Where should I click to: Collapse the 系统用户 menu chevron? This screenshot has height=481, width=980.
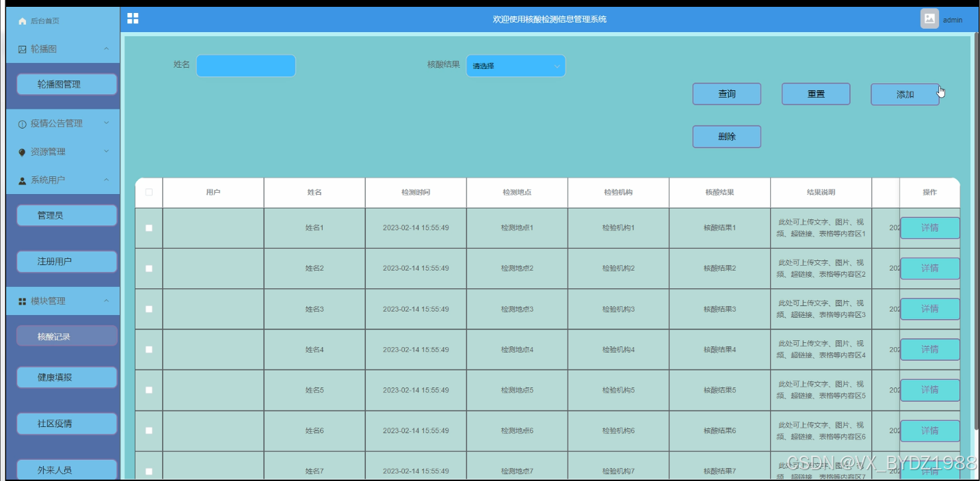(106, 180)
